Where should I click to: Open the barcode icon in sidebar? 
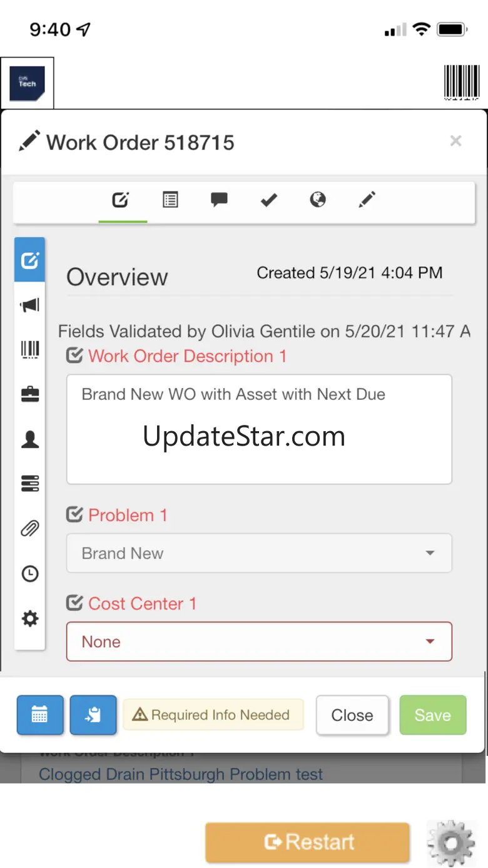30,350
